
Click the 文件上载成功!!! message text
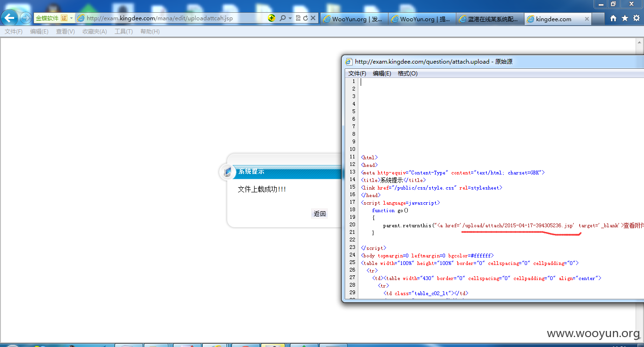point(262,189)
